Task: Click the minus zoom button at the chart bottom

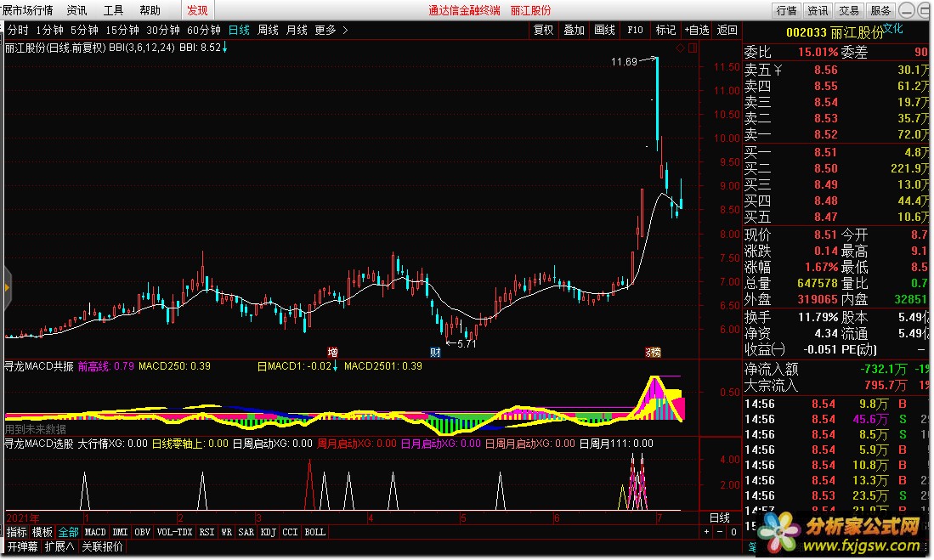Action: point(720,532)
